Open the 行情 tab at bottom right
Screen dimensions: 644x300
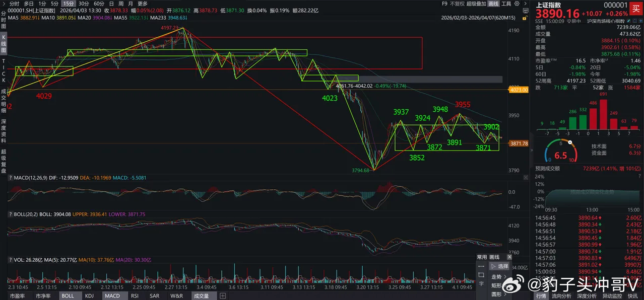(x=541, y=296)
